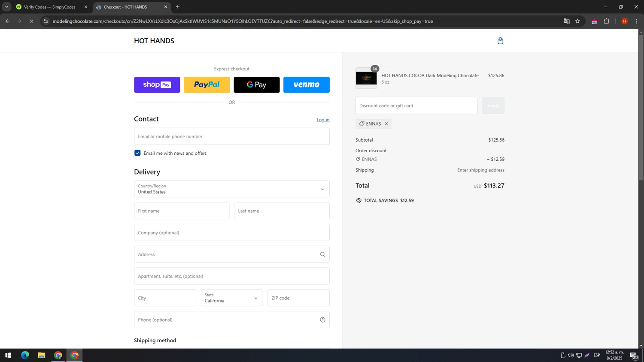Focus the Last name field
This screenshot has height=362, width=644.
click(282, 211)
